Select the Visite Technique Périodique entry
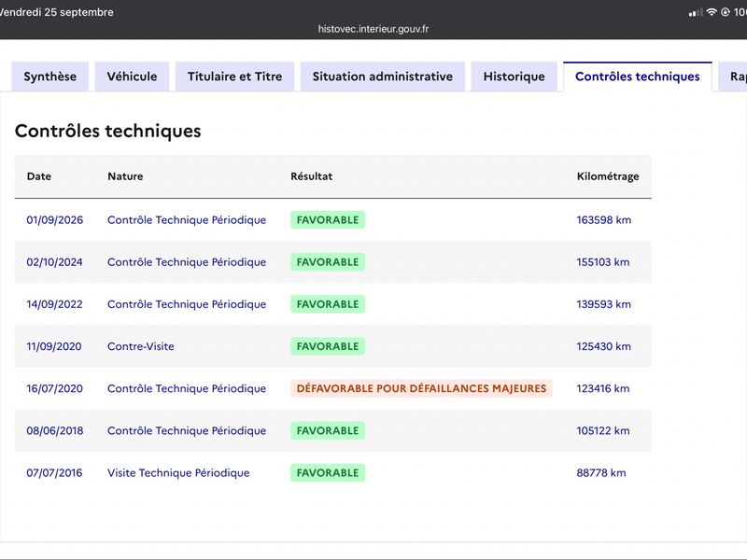 click(178, 473)
